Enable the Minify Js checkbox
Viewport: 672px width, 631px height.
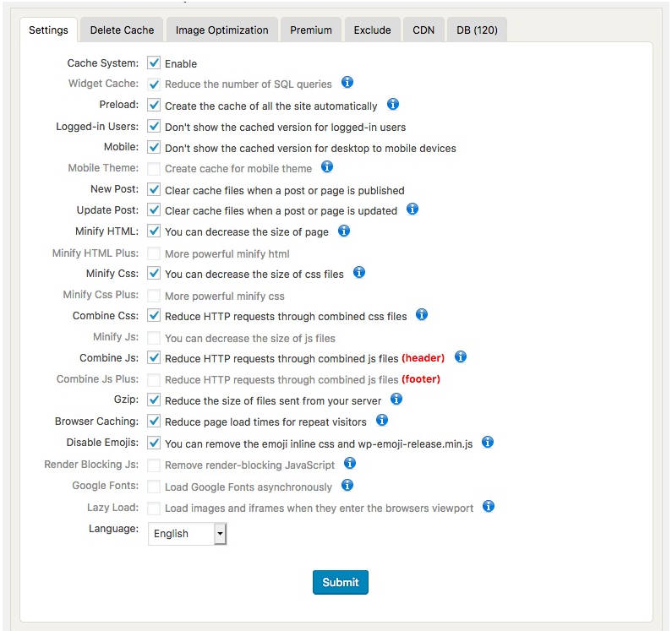154,338
